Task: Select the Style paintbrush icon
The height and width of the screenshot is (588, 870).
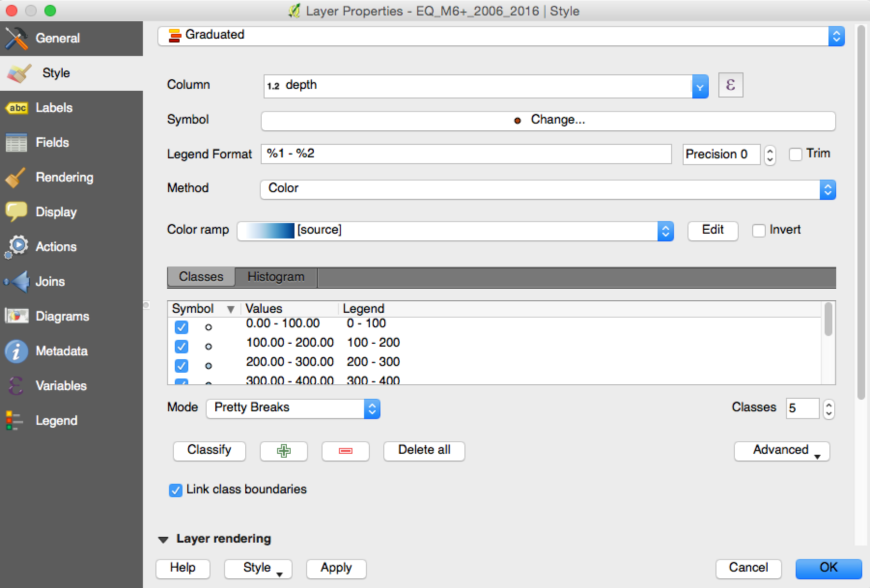Action: point(19,73)
